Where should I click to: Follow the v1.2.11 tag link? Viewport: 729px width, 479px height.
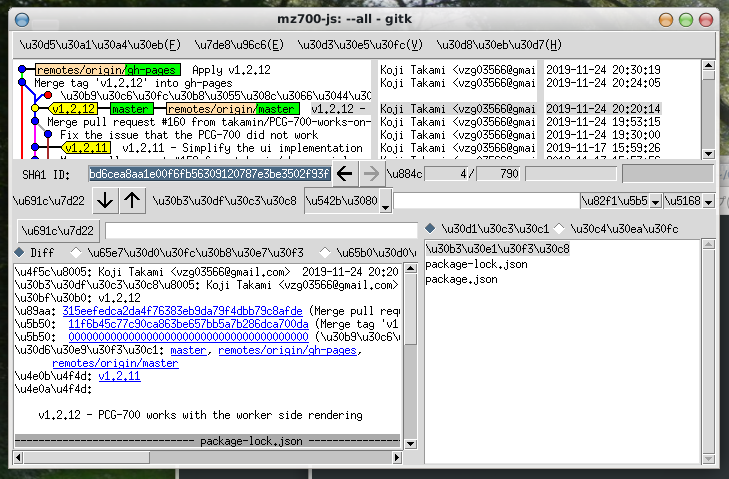(119, 376)
